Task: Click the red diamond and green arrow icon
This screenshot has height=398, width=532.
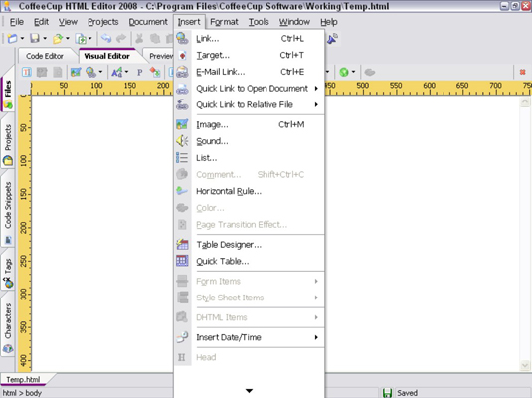Action: tap(155, 72)
